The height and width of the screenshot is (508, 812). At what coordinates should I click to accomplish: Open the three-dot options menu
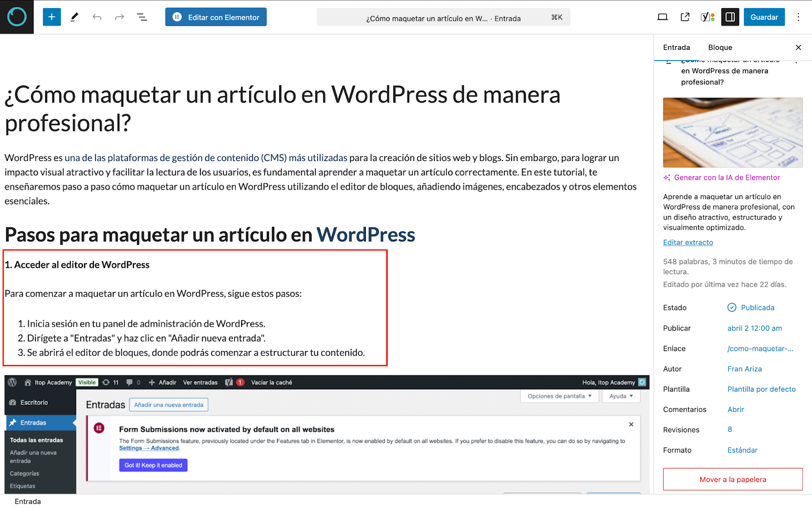point(798,17)
